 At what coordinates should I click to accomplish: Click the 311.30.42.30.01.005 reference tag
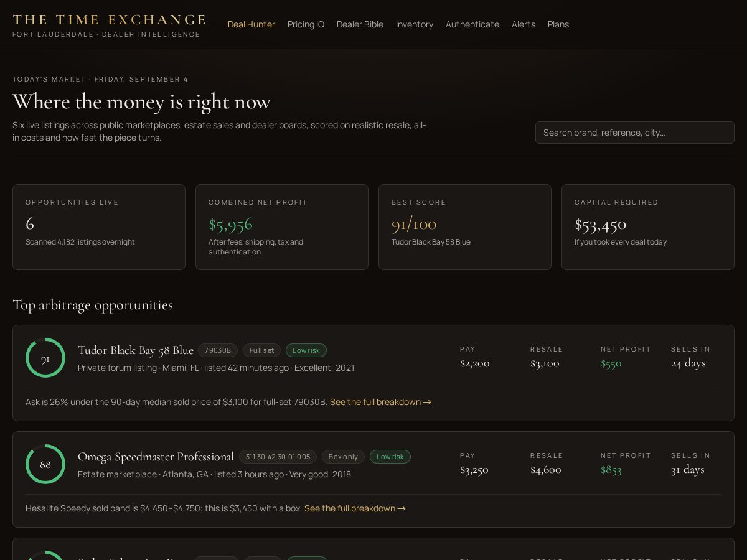coord(278,457)
